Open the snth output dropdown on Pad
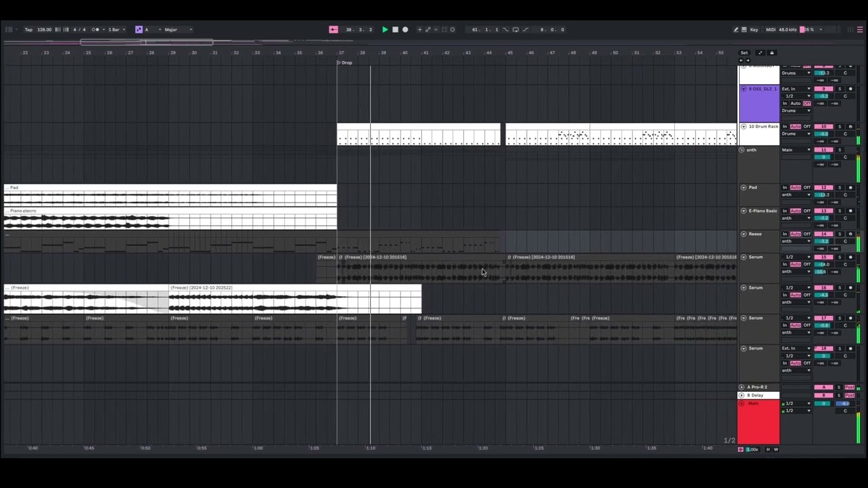This screenshot has width=868, height=488. pos(796,195)
